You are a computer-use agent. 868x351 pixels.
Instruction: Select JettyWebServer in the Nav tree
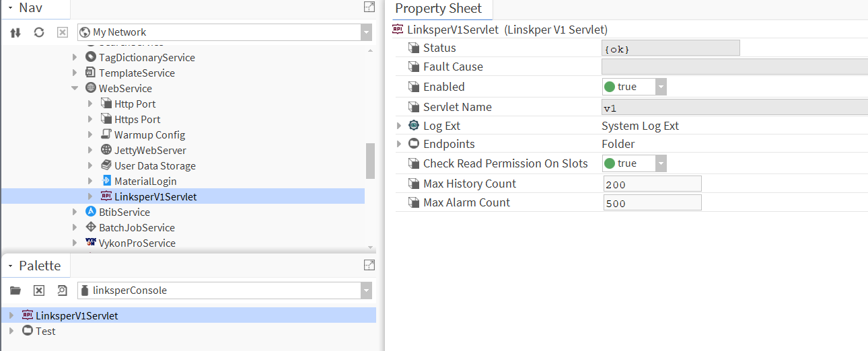150,151
